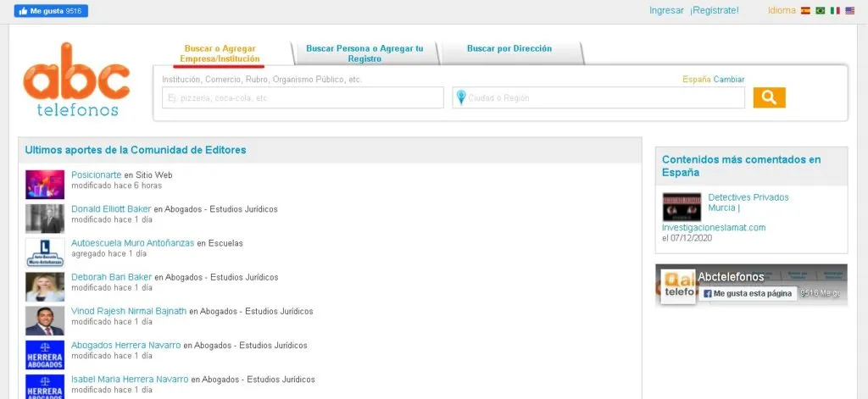Choose the Italian flag language option

tap(835, 11)
